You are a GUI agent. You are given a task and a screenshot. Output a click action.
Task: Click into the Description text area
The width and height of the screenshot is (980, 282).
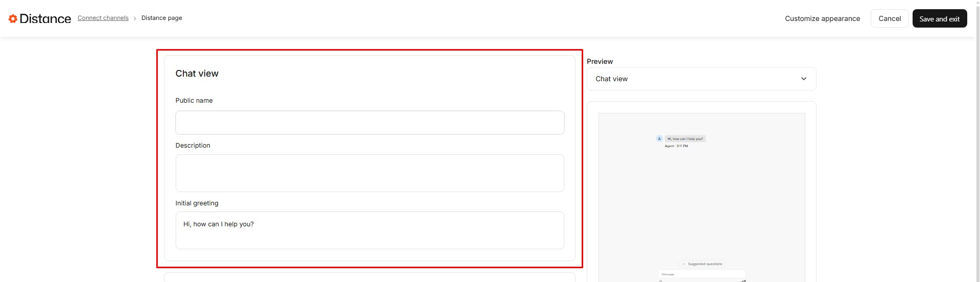369,173
